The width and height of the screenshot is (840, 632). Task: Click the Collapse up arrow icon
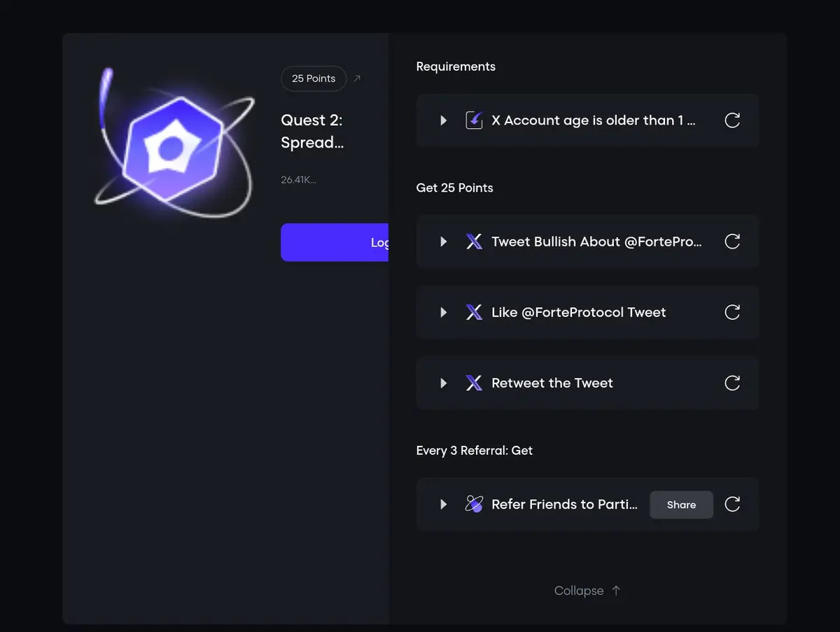616,591
